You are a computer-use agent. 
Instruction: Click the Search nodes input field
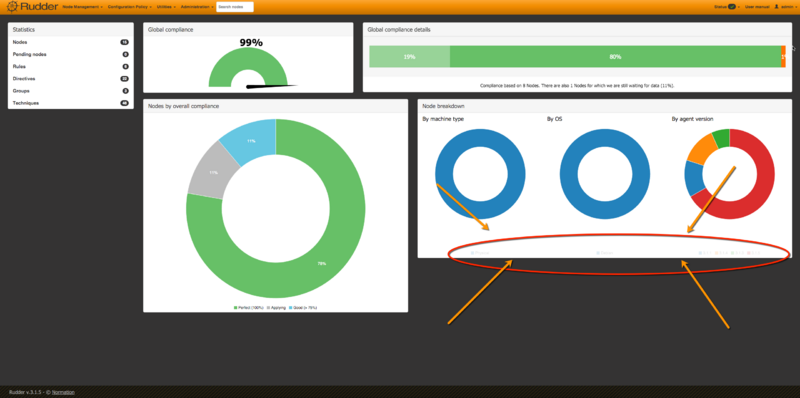click(x=235, y=7)
